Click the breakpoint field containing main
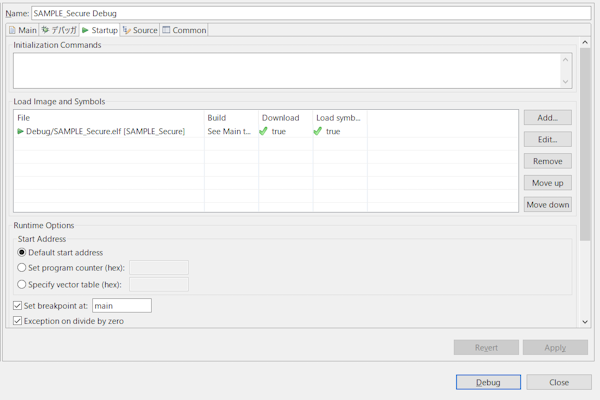 pos(121,305)
